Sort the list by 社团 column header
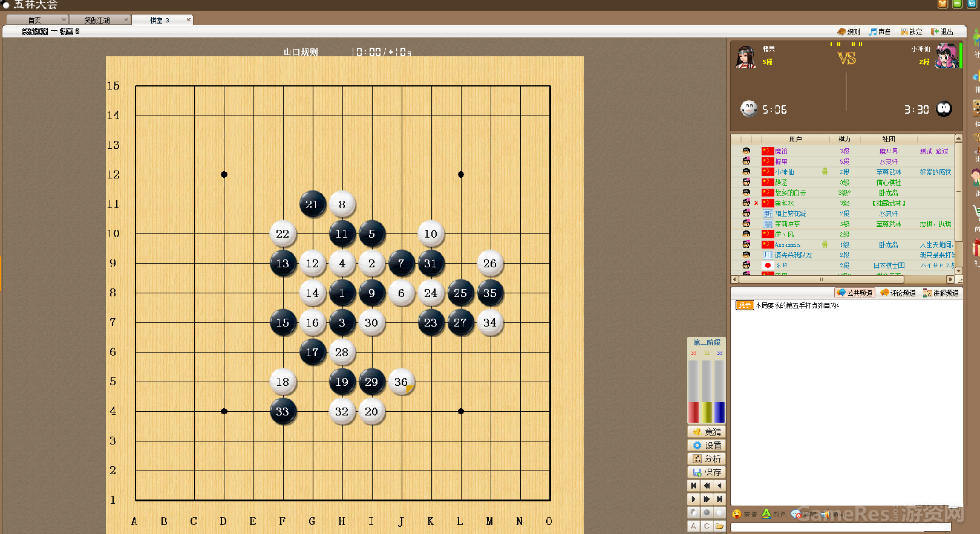The image size is (980, 534). (x=889, y=139)
